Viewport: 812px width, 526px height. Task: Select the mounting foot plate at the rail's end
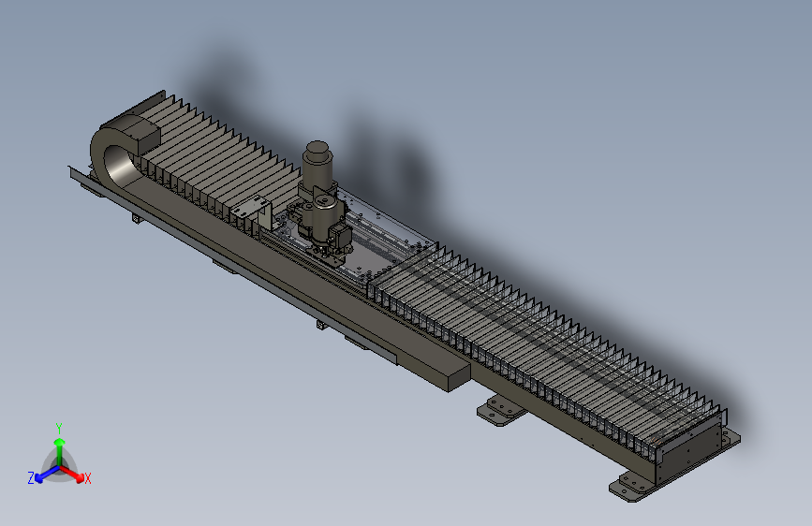(630, 487)
